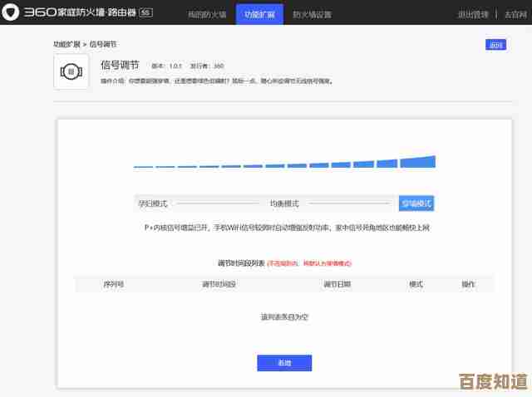Switch to the 功能扩展 tab
This screenshot has width=532, height=397.
(x=259, y=14)
